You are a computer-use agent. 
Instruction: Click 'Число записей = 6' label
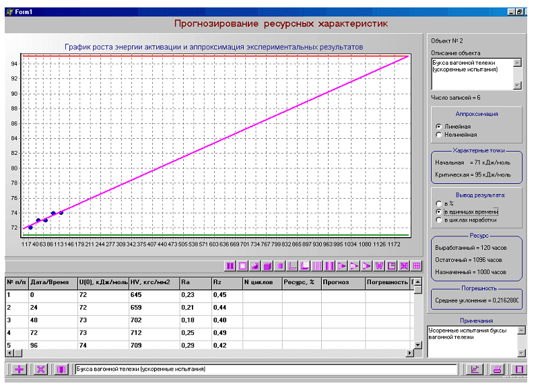456,98
